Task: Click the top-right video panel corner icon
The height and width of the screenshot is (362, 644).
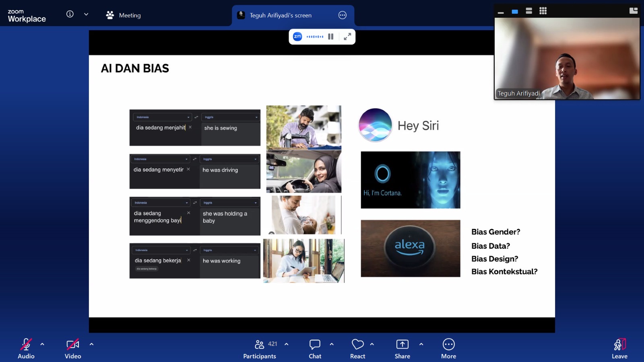Action: click(x=634, y=10)
